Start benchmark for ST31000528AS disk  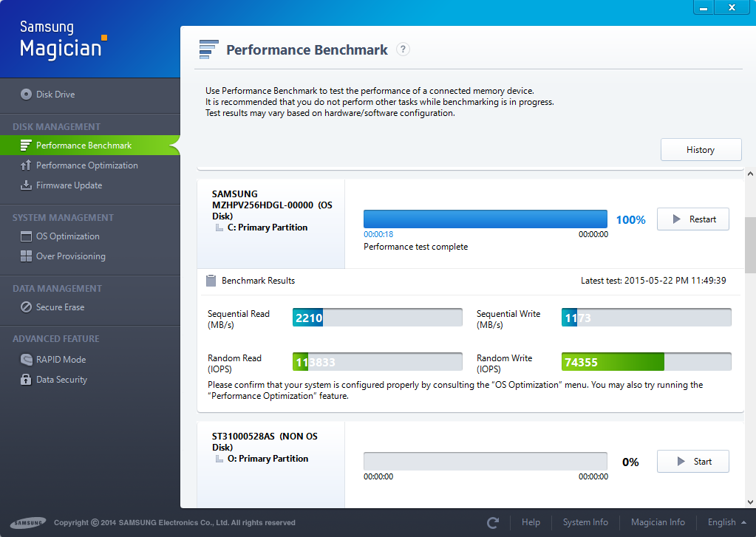(693, 462)
